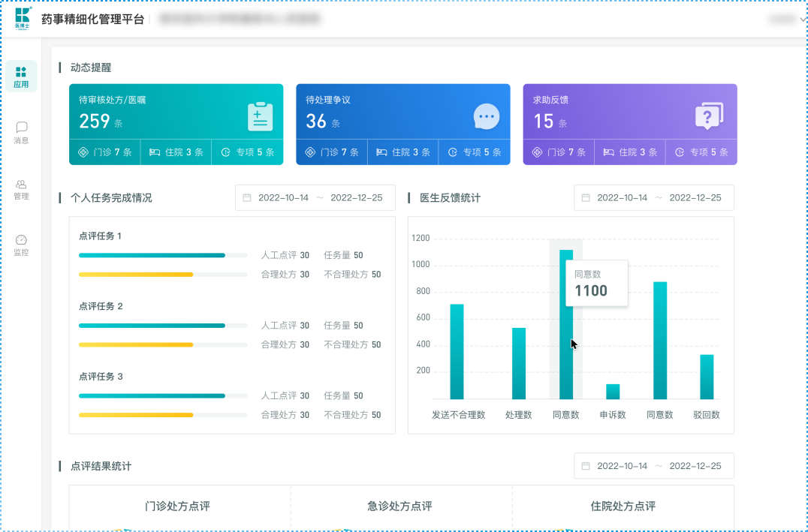808x532 pixels.
Task: Open 门诊处方点评 tab
Action: (178, 506)
